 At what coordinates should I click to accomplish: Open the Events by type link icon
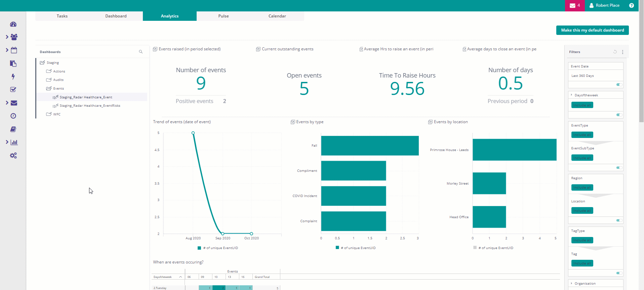(293, 122)
